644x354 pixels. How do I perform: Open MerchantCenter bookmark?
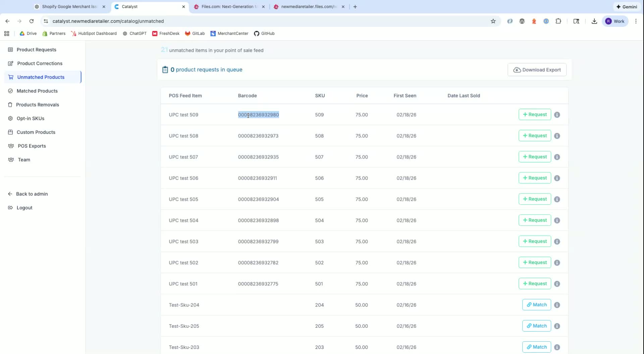click(x=229, y=34)
